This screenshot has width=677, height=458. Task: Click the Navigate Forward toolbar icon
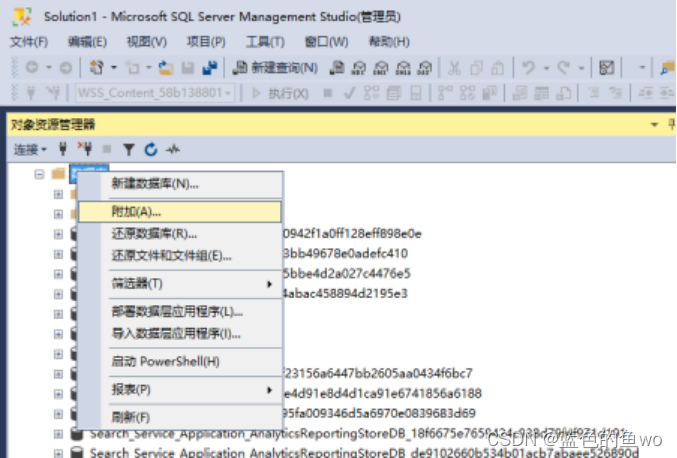pos(66,68)
